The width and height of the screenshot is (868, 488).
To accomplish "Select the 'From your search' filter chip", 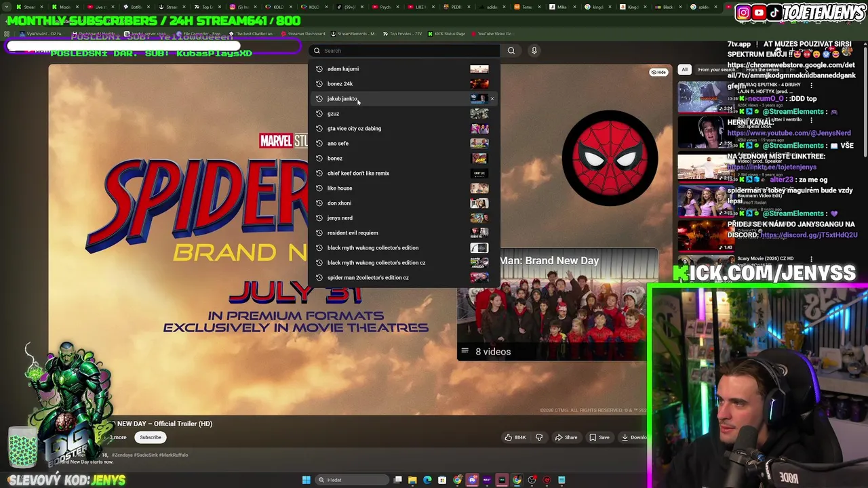I will [717, 70].
